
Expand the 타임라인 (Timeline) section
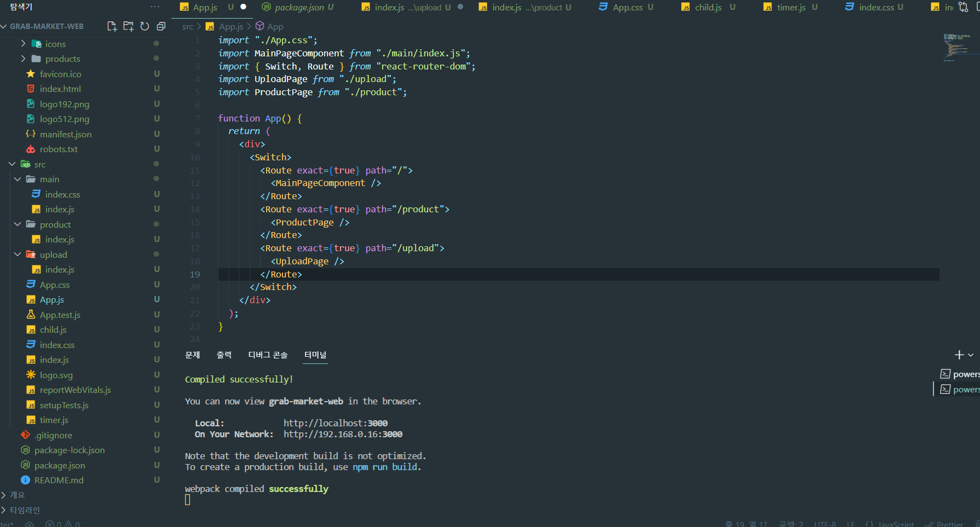pyautogui.click(x=25, y=510)
